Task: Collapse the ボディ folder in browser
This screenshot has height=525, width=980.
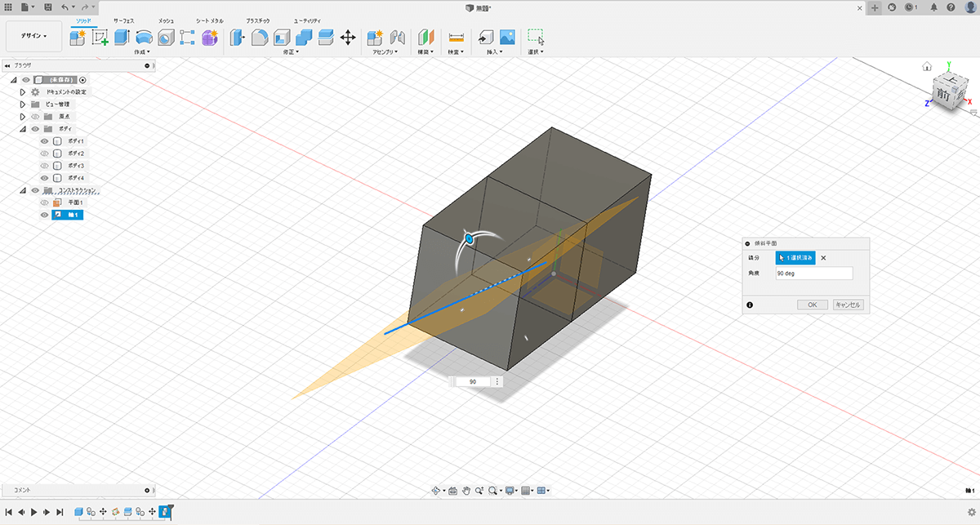Action: [x=23, y=129]
